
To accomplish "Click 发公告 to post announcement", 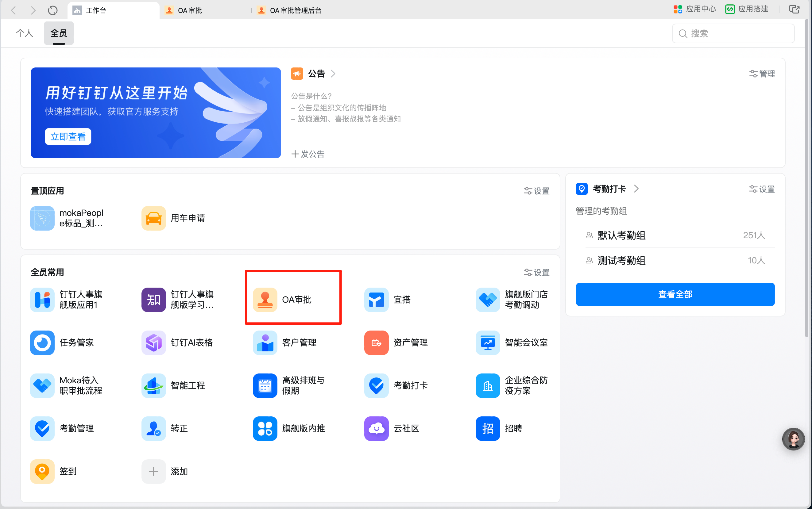I will pyautogui.click(x=308, y=154).
